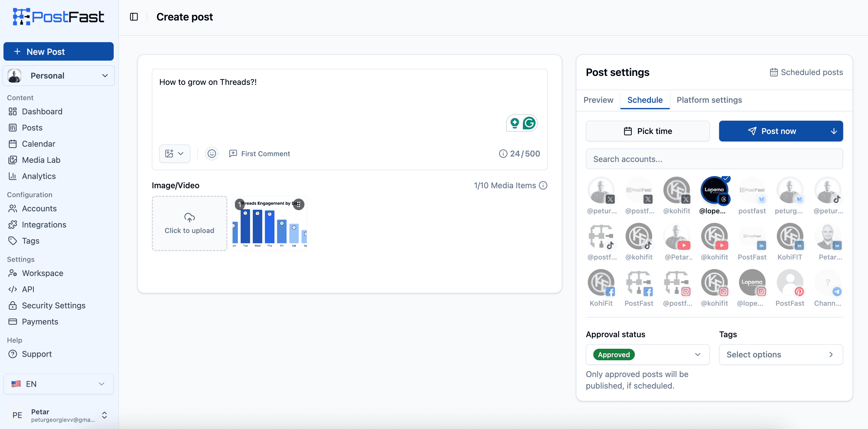
Task: Open Media Lab from the sidebar
Action: coord(41,160)
